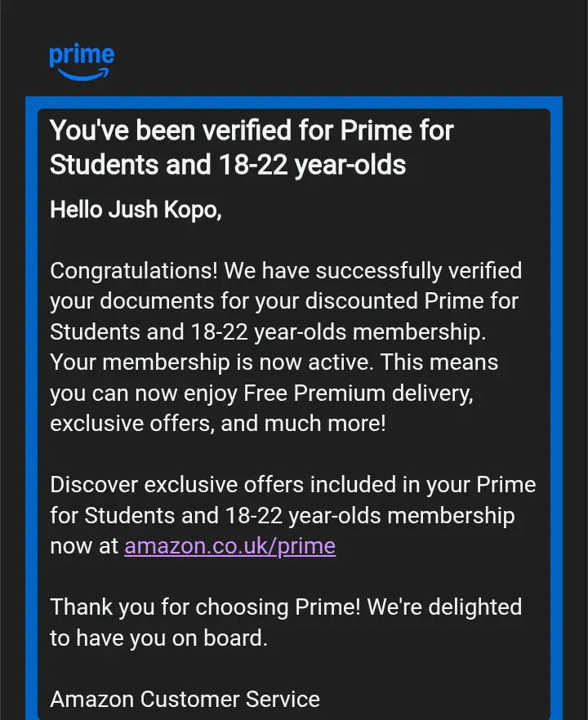
Task: Click "exclusive offers, and much more!" line
Action: pos(218,424)
